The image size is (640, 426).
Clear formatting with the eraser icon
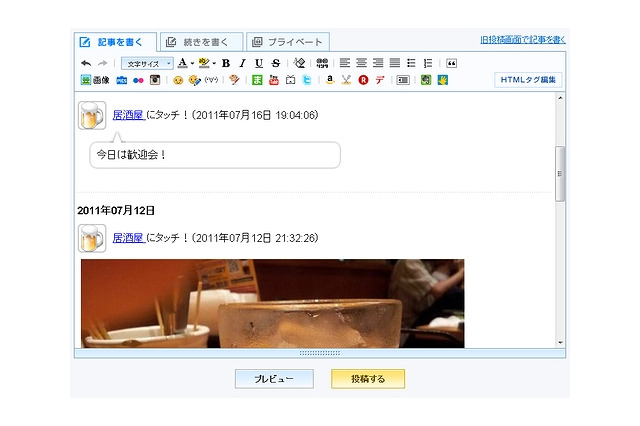click(x=299, y=63)
